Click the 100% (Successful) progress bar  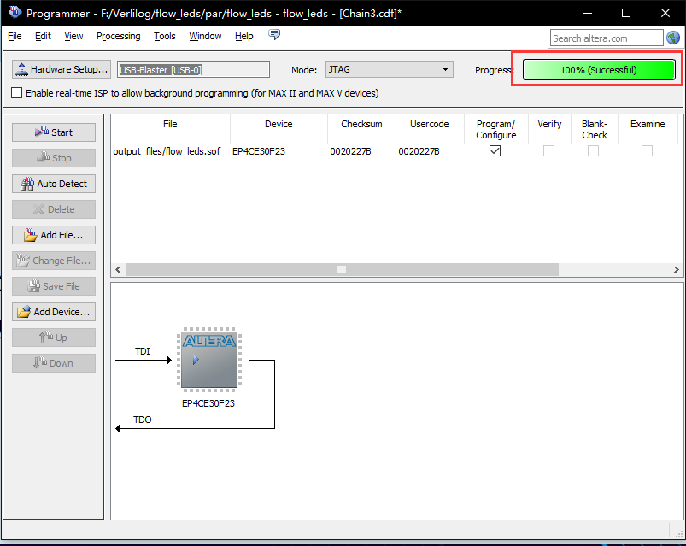tap(599, 70)
